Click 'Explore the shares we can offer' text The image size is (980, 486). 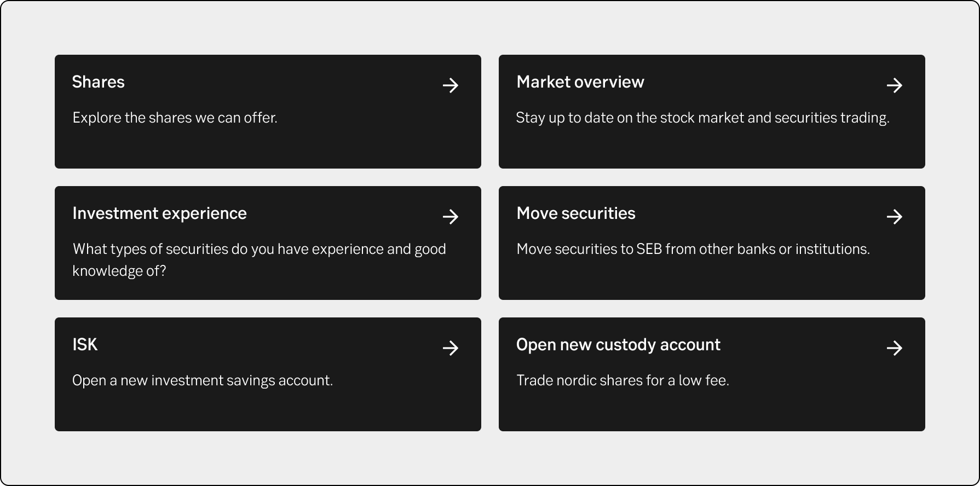175,118
